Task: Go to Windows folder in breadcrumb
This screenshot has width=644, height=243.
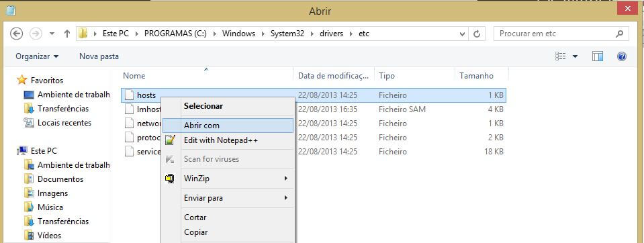Action: 238,34
